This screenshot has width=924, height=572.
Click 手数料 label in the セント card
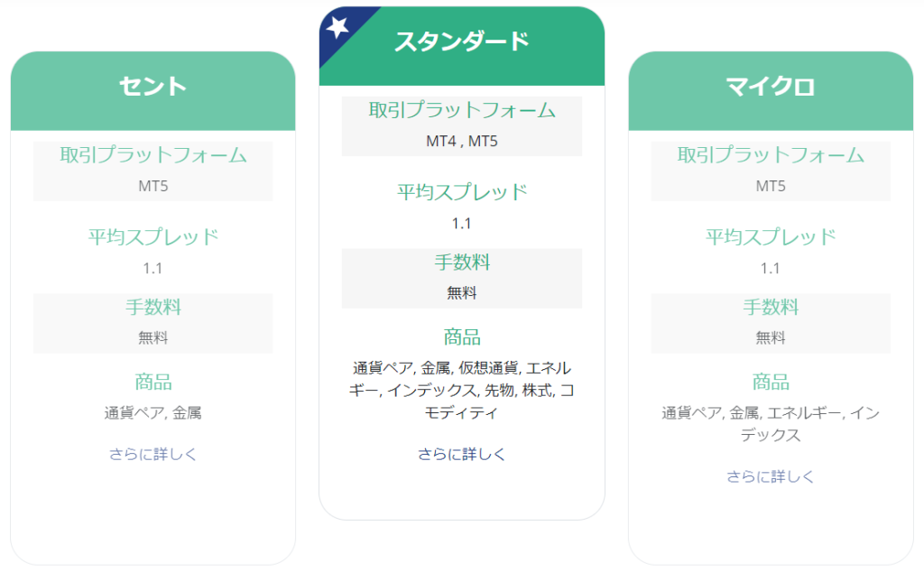point(152,308)
